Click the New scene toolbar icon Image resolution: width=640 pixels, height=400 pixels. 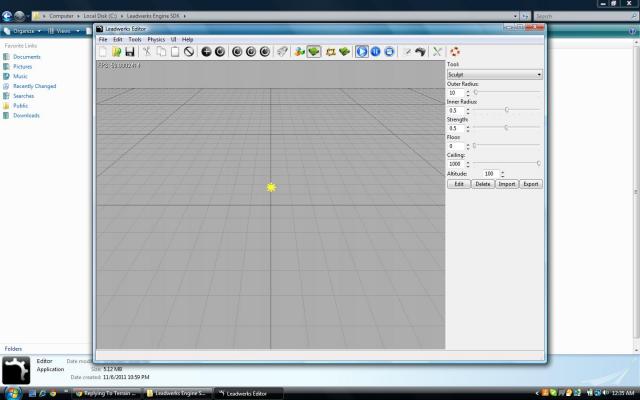pyautogui.click(x=102, y=51)
